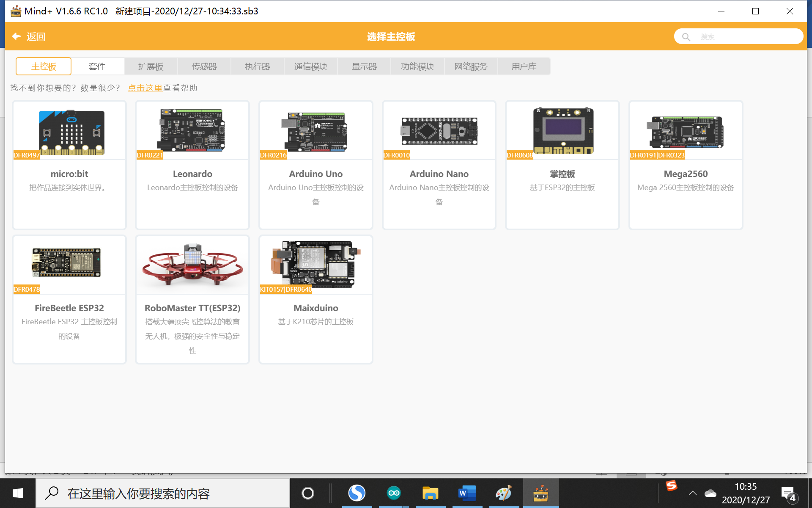This screenshot has width=812, height=508.
Task: Go back using the 返回 arrow
Action: [28, 36]
